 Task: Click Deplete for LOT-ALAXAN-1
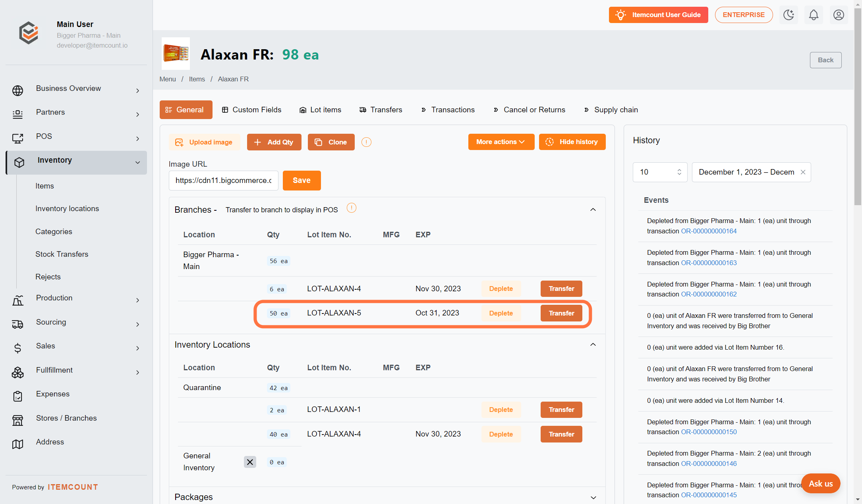coord(501,410)
